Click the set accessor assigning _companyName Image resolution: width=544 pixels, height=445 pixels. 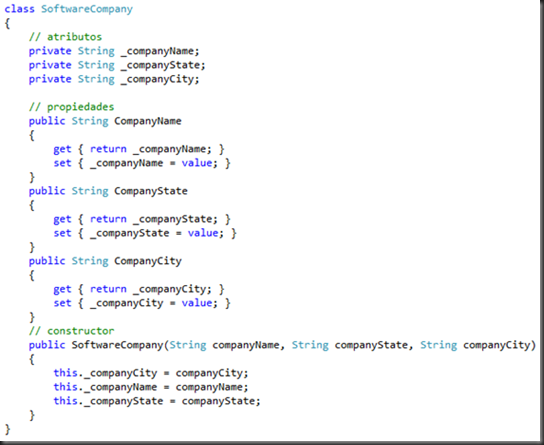pyautogui.click(x=142, y=163)
